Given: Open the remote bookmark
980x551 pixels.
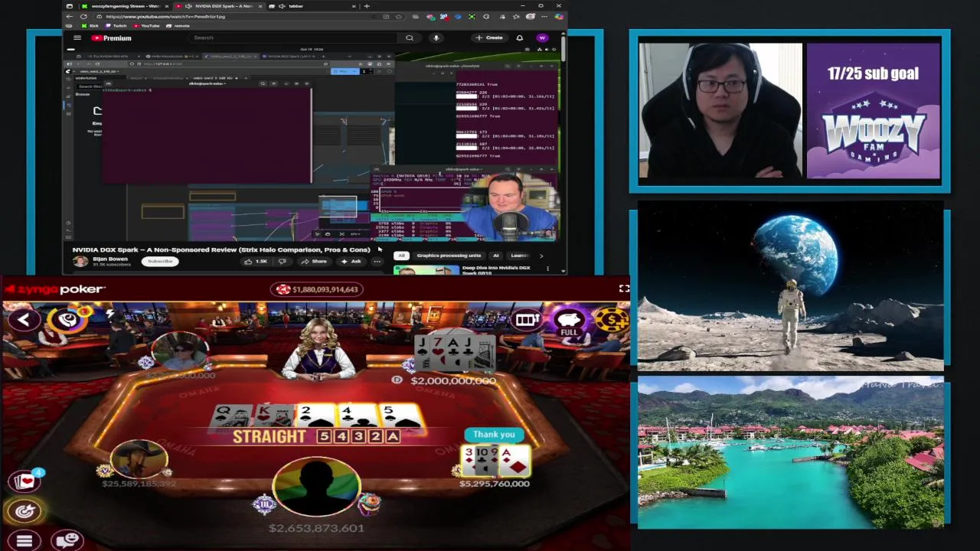Looking at the screenshot, I should coord(178,26).
